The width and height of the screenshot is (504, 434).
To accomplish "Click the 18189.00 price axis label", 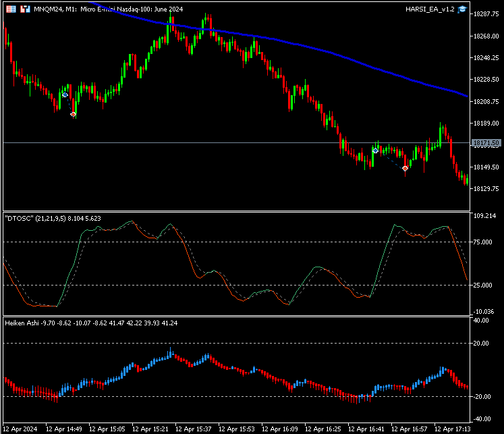I will pyautogui.click(x=486, y=124).
